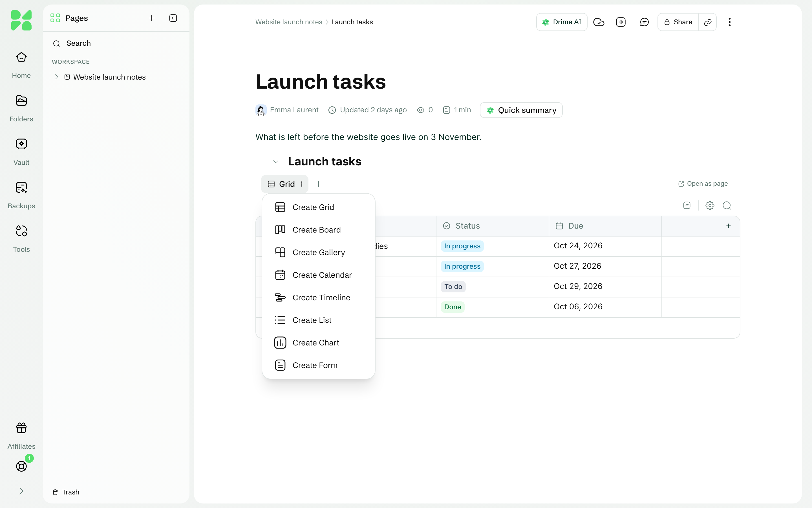Image resolution: width=812 pixels, height=508 pixels.
Task: Click the Quick summary button
Action: click(521, 110)
